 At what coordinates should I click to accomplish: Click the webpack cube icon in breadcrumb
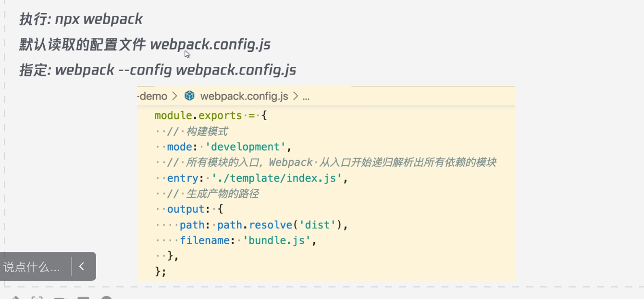pos(190,96)
